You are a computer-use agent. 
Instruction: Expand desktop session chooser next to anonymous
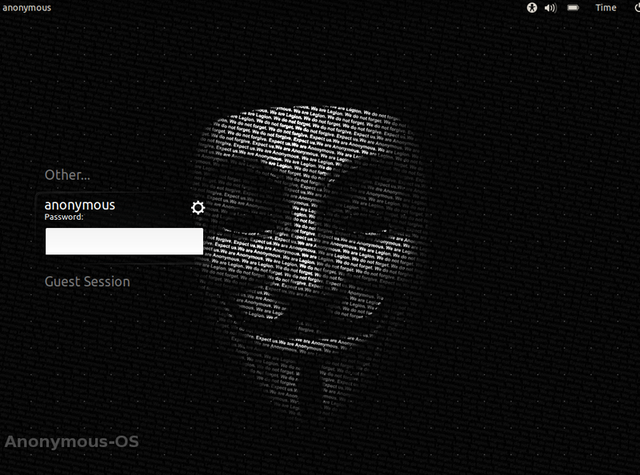click(x=198, y=207)
